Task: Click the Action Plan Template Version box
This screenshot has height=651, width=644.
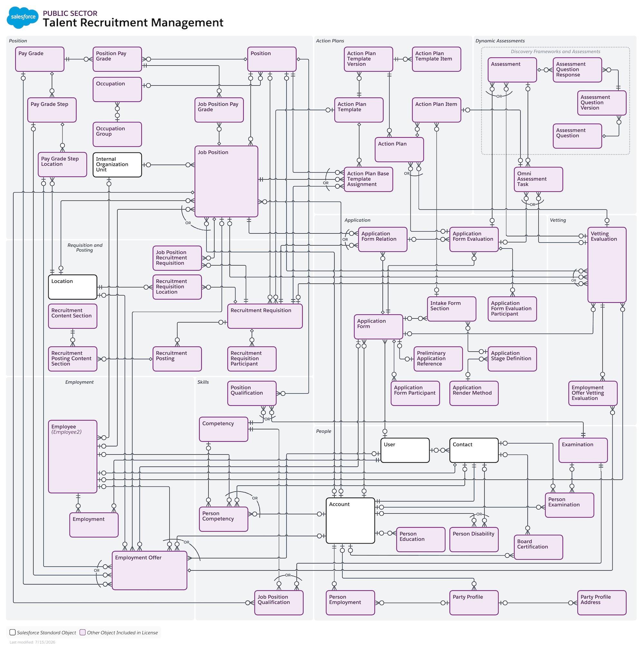Action: tap(368, 59)
